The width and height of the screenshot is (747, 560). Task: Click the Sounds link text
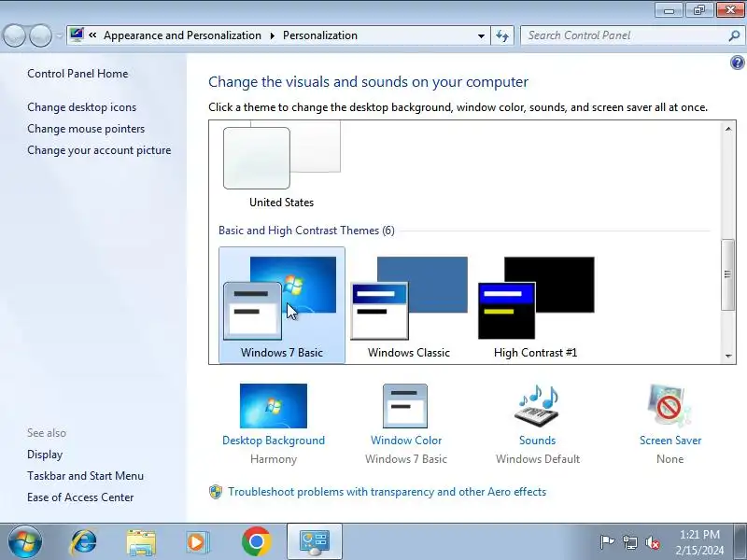[538, 441]
